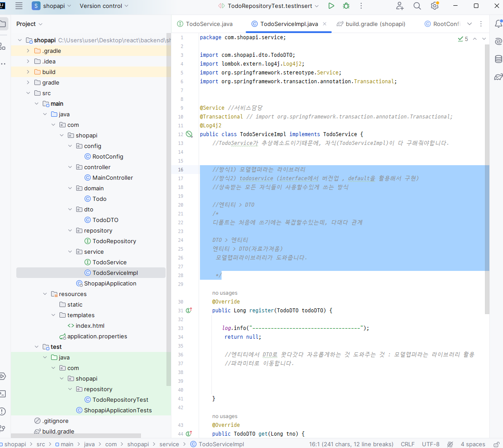This screenshot has width=503, height=448.
Task: Show more tool windows ellipsis
Action: pyautogui.click(x=3, y=64)
